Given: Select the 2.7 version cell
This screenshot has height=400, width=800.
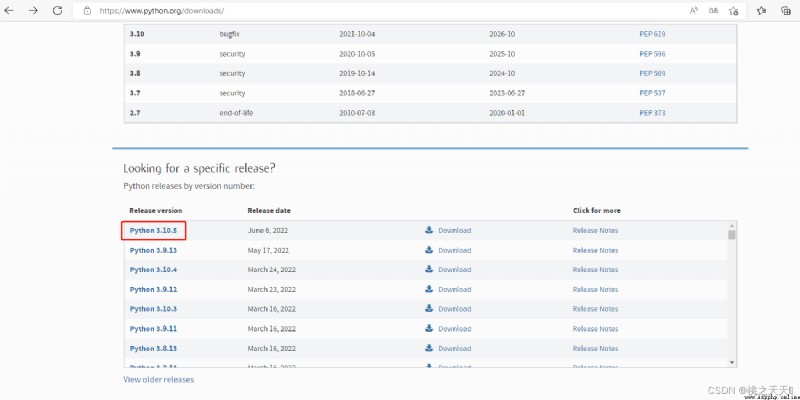Looking at the screenshot, I should coord(135,113).
